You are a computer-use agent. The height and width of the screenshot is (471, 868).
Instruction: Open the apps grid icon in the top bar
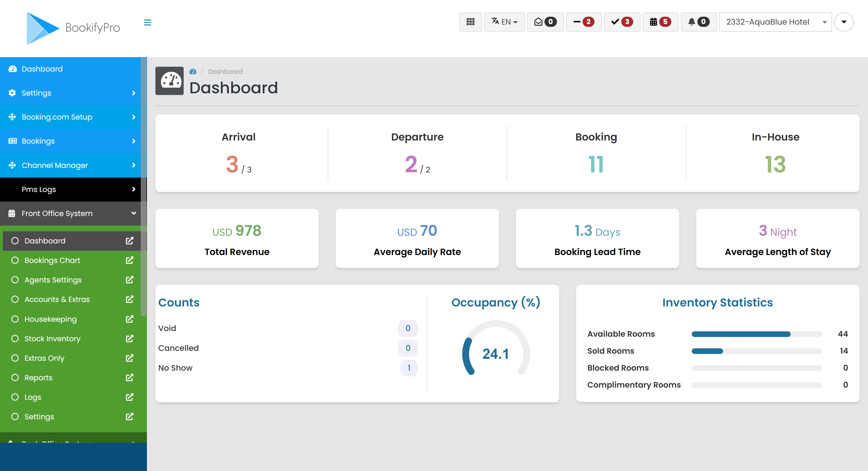(x=470, y=22)
